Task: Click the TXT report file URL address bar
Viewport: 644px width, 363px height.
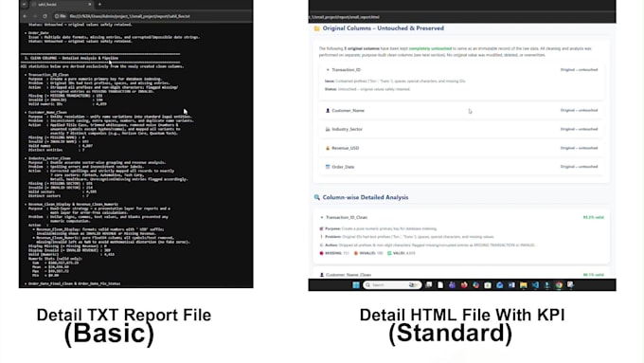Action: click(x=130, y=16)
